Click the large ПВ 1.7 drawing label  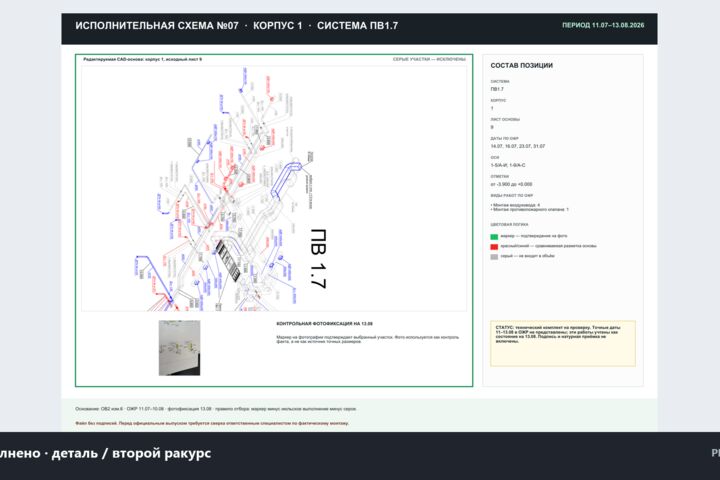point(318,259)
